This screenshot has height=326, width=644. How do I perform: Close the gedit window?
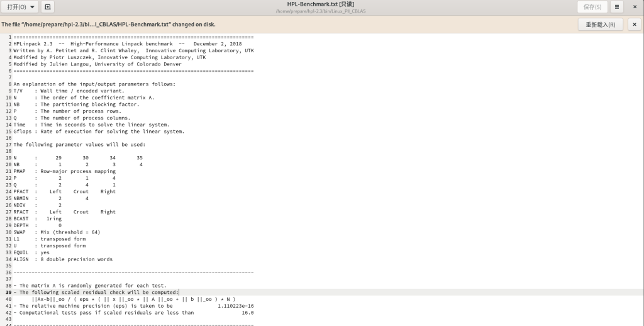pyautogui.click(x=635, y=7)
